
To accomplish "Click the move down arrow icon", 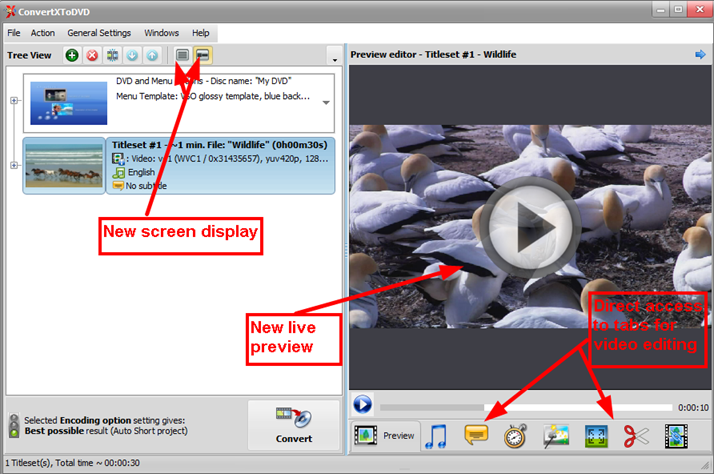I will coord(133,56).
